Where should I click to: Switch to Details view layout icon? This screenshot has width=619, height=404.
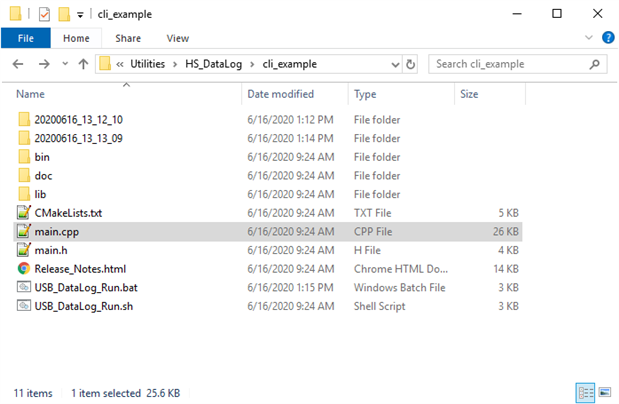click(x=585, y=393)
